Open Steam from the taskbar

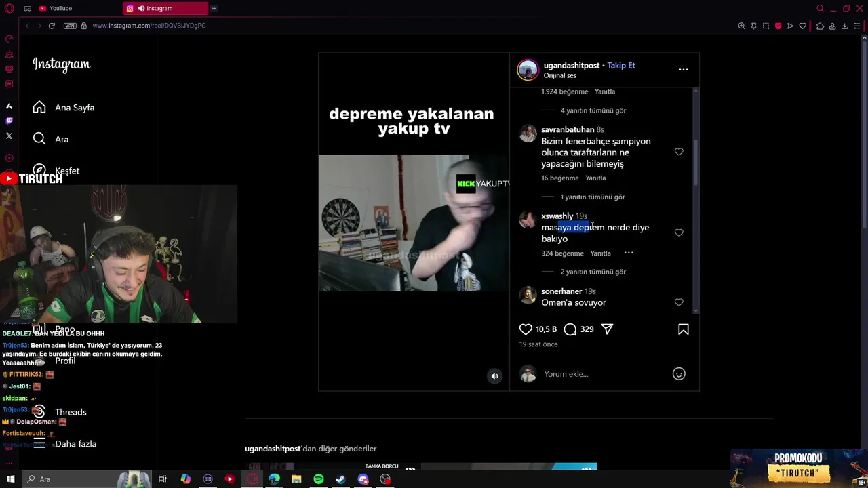coord(340,479)
